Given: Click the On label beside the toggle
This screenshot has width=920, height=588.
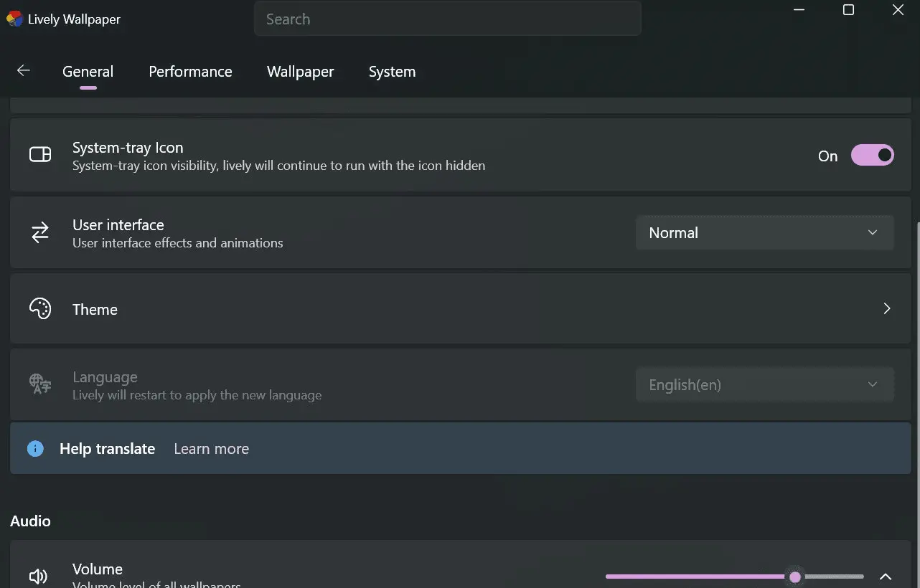Looking at the screenshot, I should pyautogui.click(x=827, y=156).
